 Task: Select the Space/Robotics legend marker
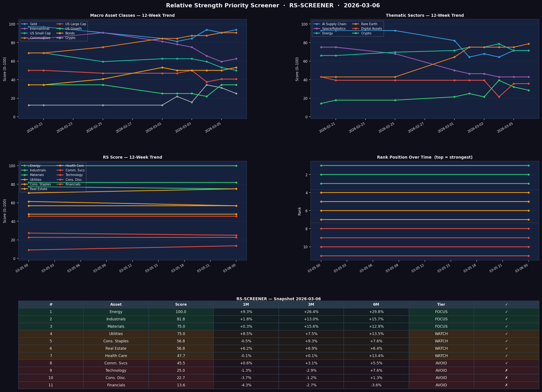click(x=317, y=28)
